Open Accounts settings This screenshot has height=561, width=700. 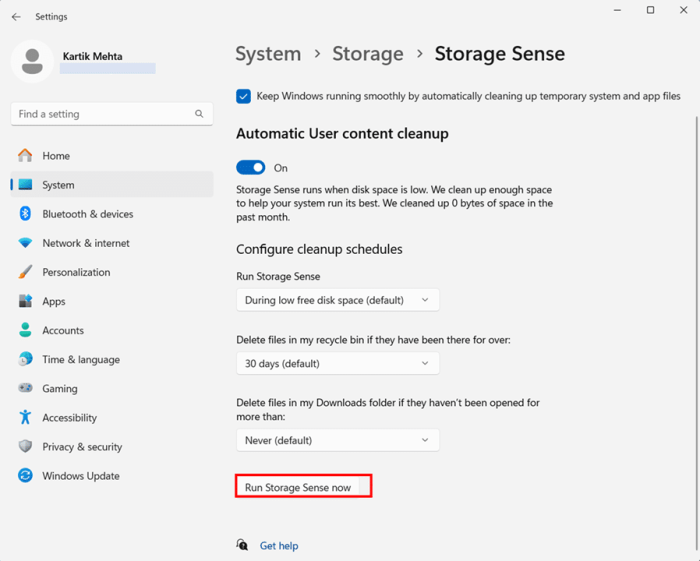click(x=112, y=330)
